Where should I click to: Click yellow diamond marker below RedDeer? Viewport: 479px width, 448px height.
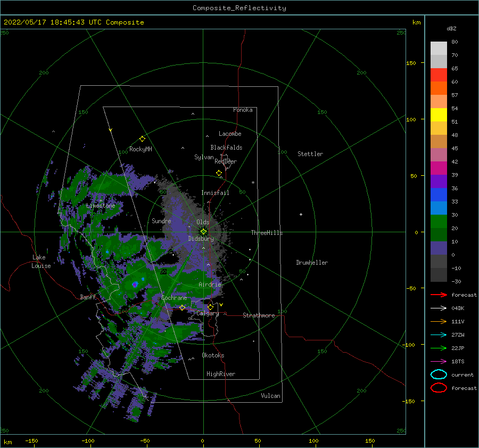[219, 173]
